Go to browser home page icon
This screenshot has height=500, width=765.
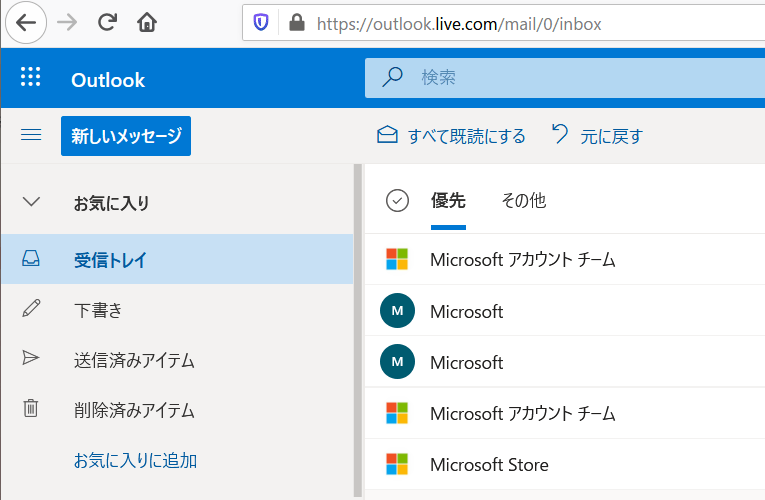(x=146, y=22)
